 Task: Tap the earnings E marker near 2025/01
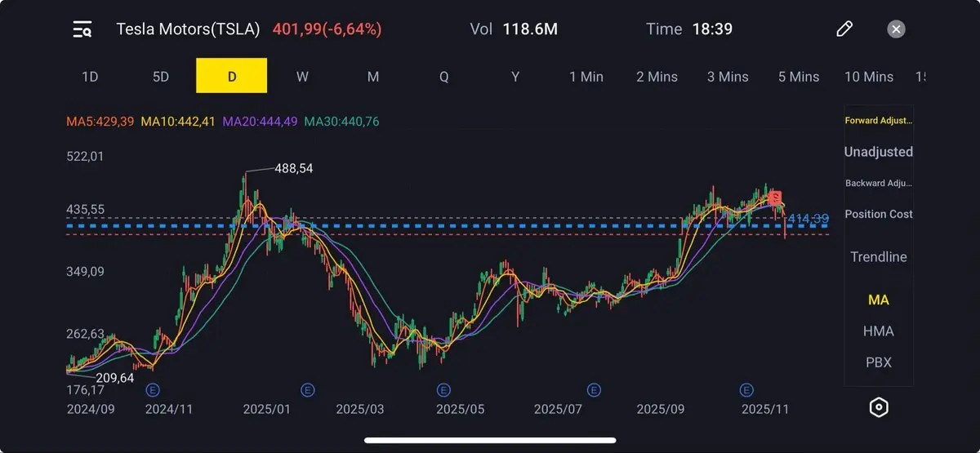pos(308,389)
